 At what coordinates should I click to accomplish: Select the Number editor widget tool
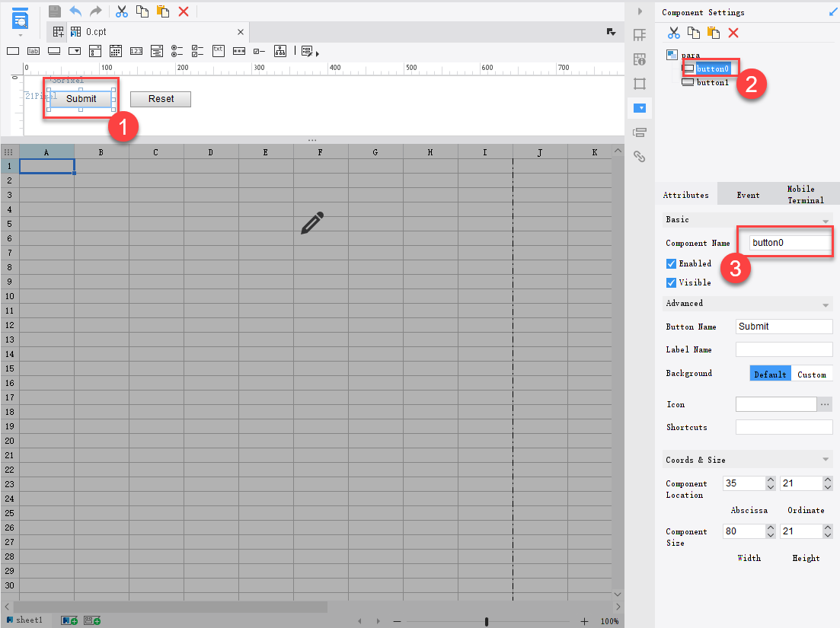135,51
